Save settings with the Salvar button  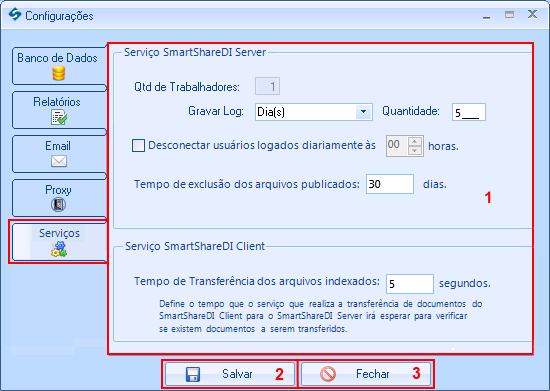pos(230,374)
